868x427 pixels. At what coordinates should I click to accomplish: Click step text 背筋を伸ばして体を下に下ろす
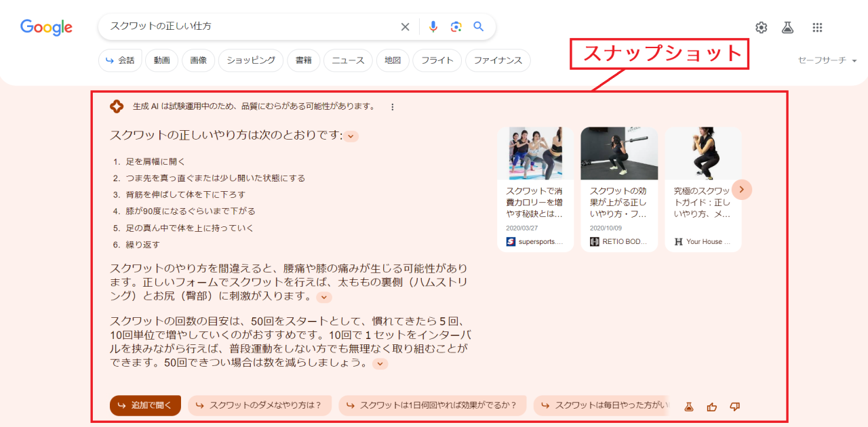point(185,195)
